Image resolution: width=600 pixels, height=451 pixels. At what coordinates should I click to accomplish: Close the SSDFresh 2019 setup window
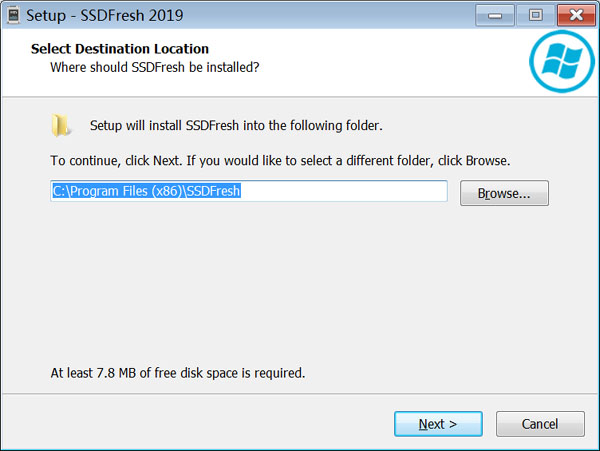[576, 15]
